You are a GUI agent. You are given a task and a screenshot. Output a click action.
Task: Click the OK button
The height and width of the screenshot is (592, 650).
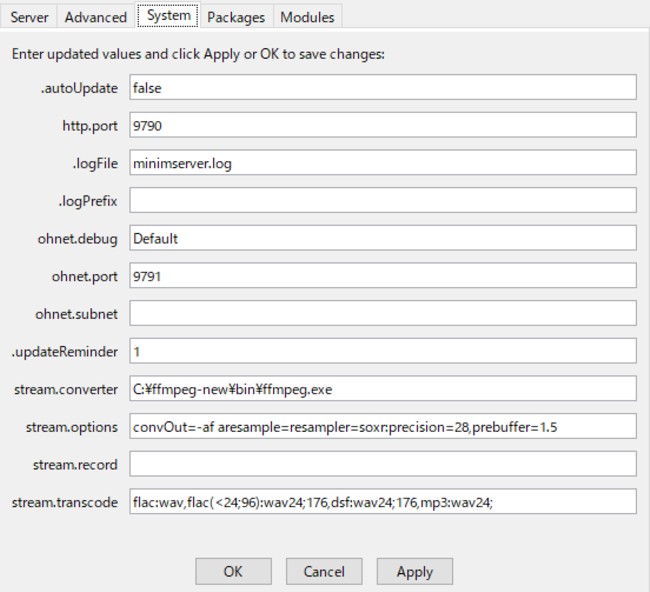[233, 571]
